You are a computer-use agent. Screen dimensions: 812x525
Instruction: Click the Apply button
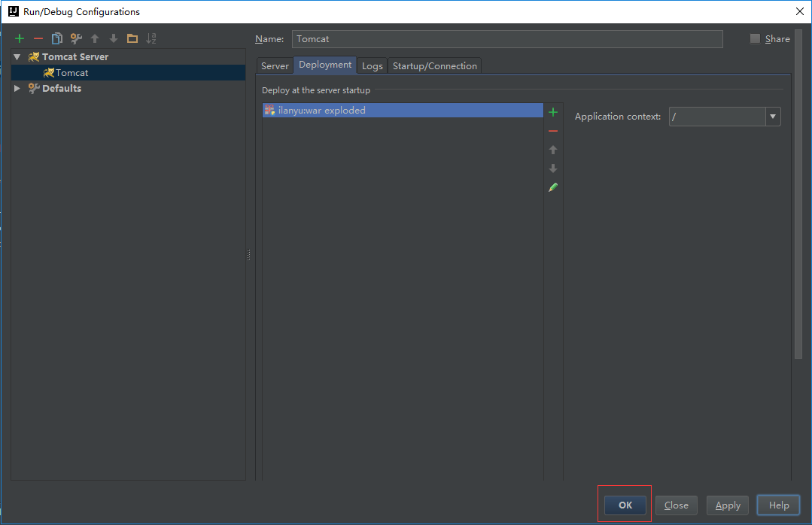click(x=728, y=505)
